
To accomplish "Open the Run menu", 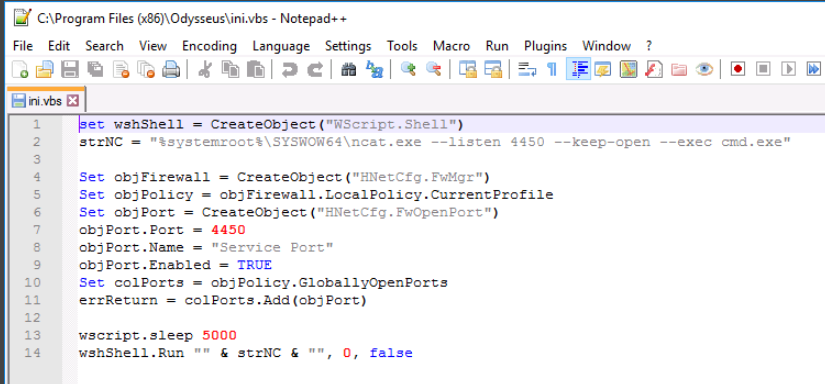I will pos(497,46).
